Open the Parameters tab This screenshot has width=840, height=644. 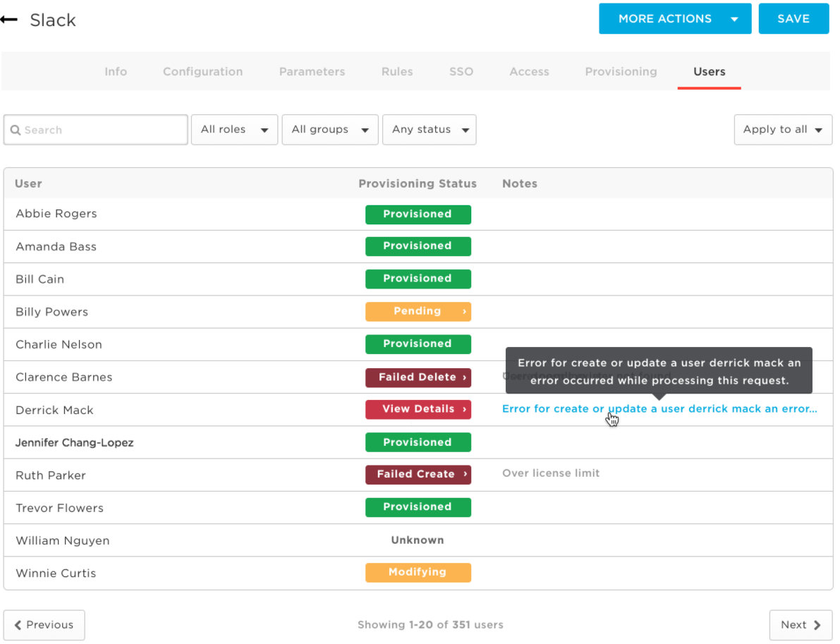(312, 71)
